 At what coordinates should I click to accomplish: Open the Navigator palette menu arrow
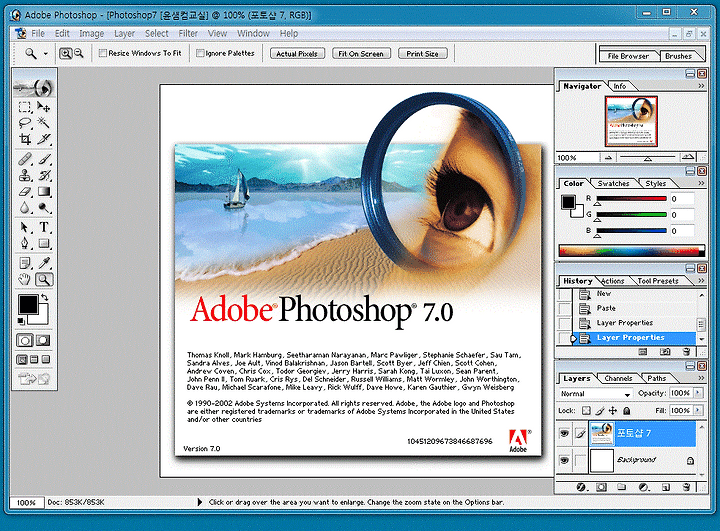701,86
